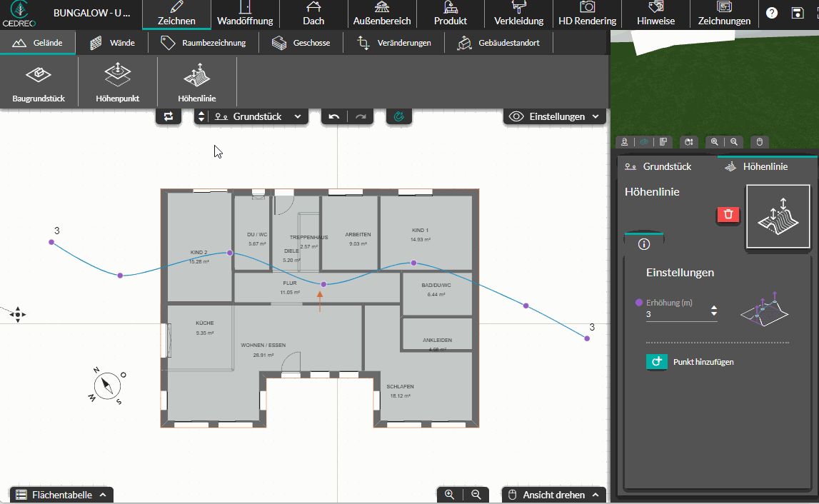Select the Höhenpunkt tool
The height and width of the screenshot is (504, 819).
click(x=118, y=82)
